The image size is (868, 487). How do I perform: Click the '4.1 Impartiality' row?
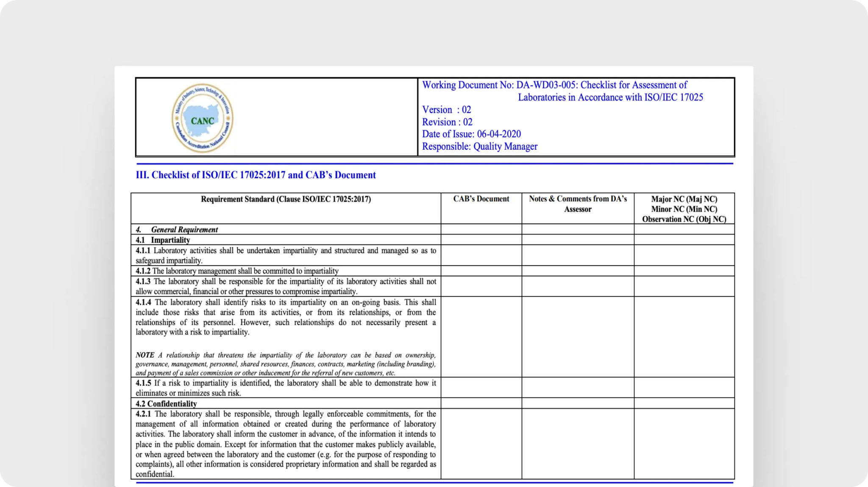[x=286, y=240]
